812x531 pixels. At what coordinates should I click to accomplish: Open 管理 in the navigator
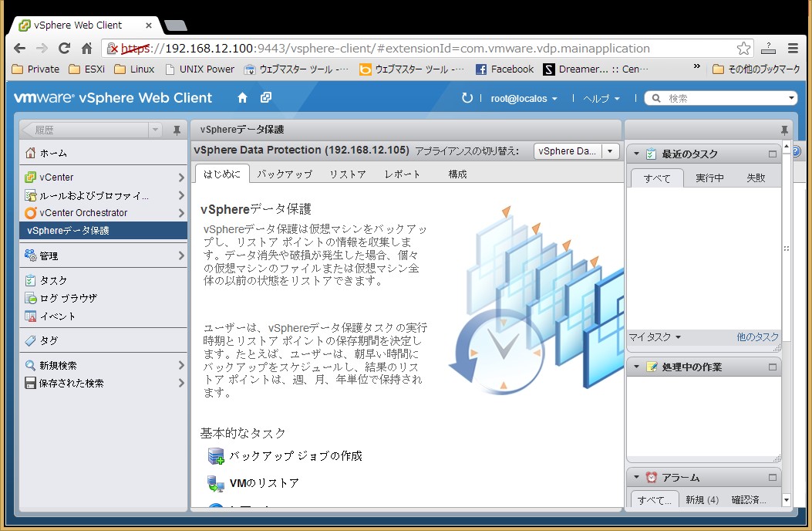point(103,255)
